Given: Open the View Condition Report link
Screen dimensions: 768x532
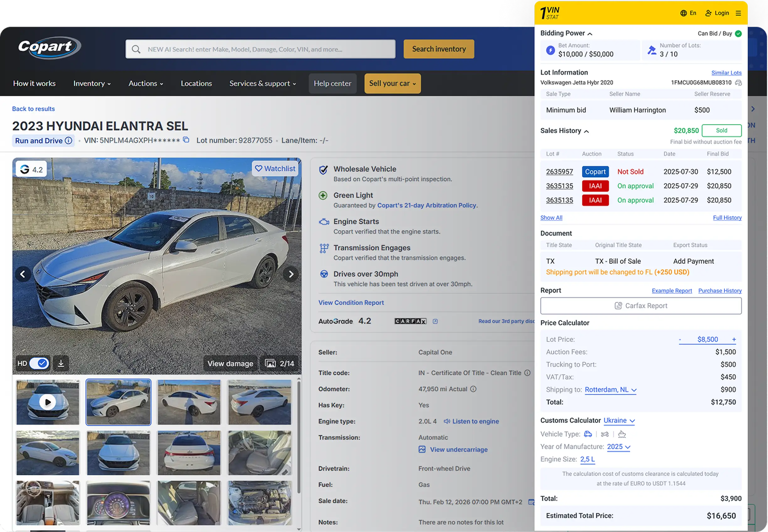Looking at the screenshot, I should pos(351,303).
